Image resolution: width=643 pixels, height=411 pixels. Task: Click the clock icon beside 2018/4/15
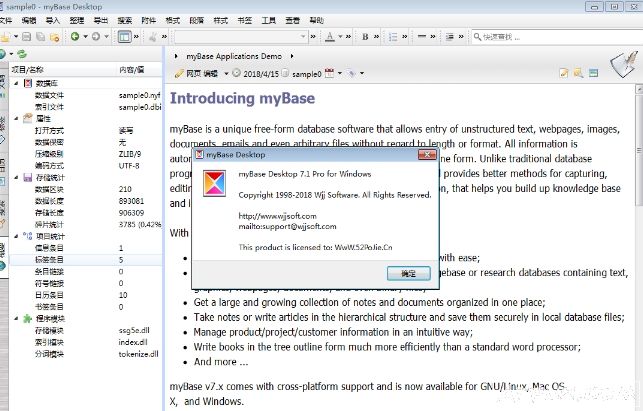click(237, 73)
